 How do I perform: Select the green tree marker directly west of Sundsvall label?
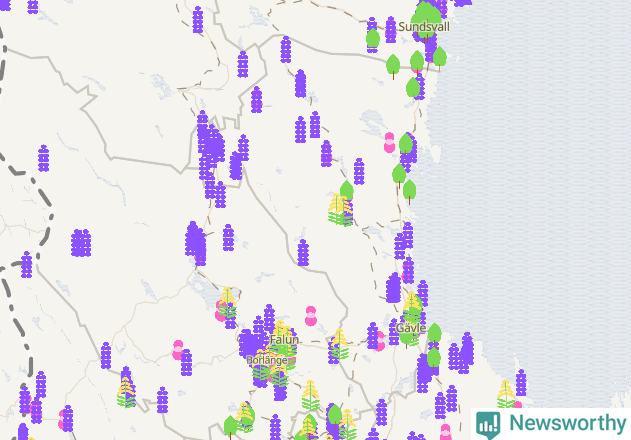click(x=373, y=40)
